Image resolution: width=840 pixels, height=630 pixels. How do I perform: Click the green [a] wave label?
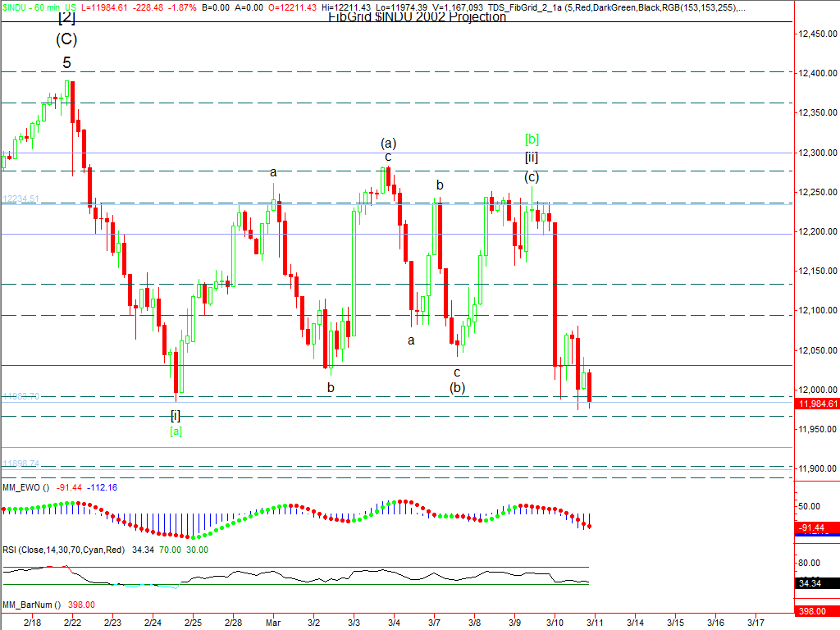pos(176,431)
